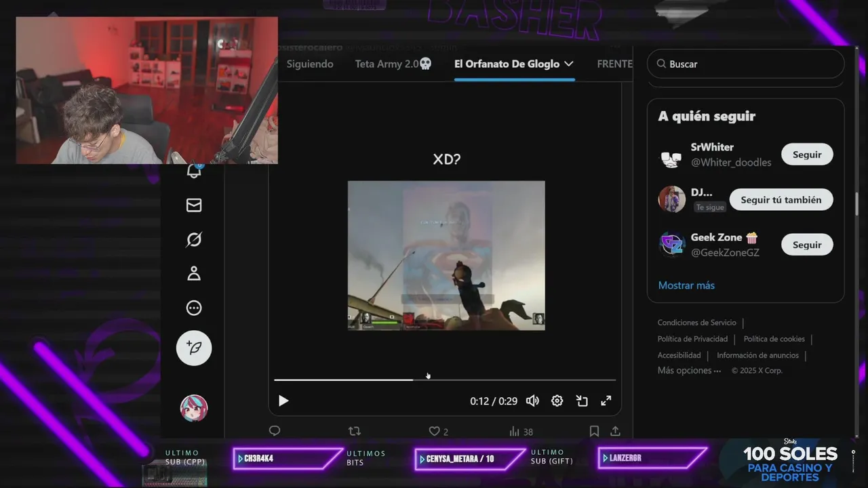Switch to Siguiendo tab
The width and height of the screenshot is (868, 488).
310,64
